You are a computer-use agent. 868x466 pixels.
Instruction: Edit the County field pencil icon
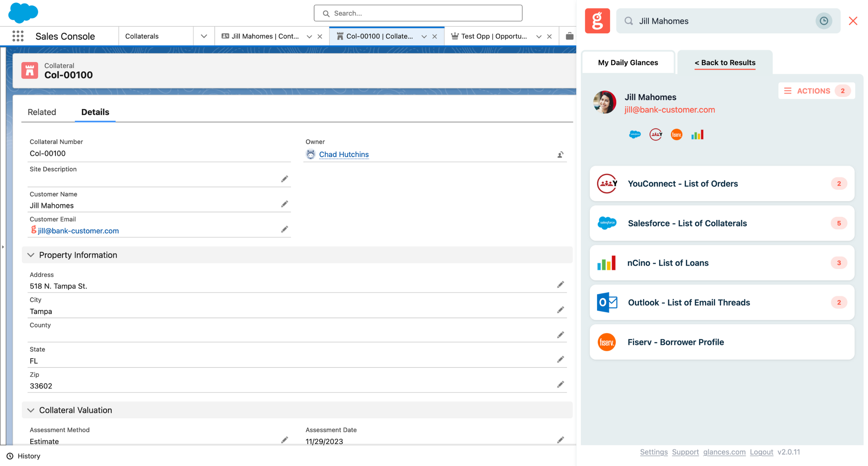[x=560, y=335]
